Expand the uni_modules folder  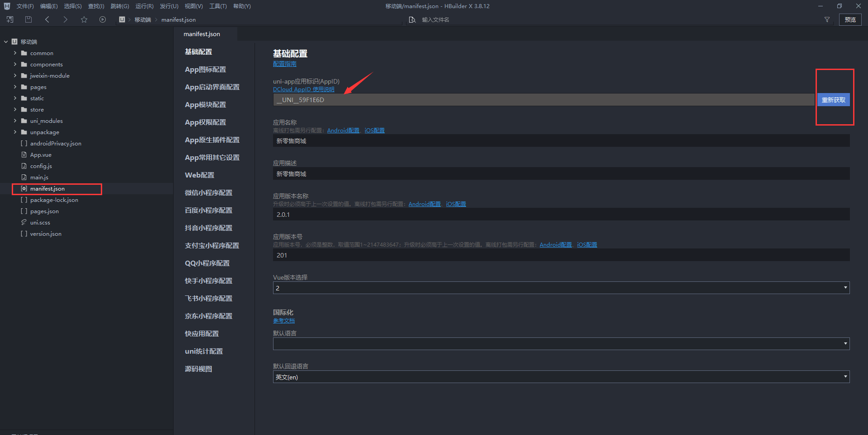[15, 121]
